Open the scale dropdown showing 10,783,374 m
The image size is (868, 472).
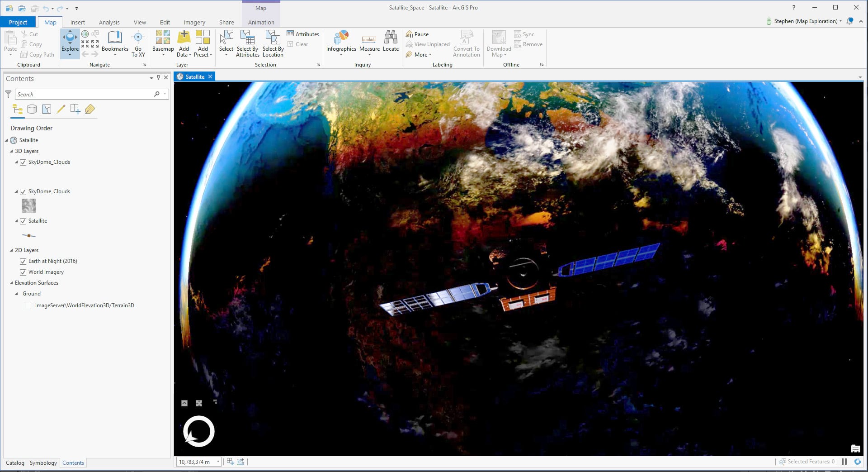tap(218, 462)
